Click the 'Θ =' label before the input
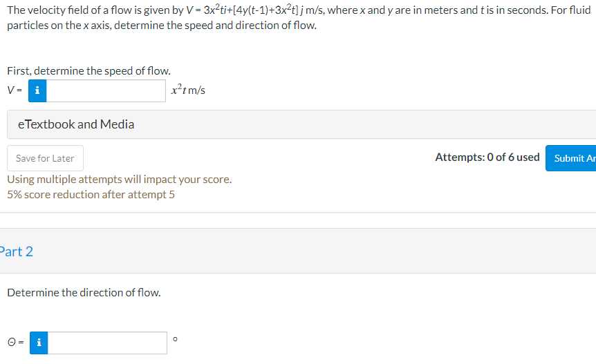The width and height of the screenshot is (596, 364). [16, 343]
